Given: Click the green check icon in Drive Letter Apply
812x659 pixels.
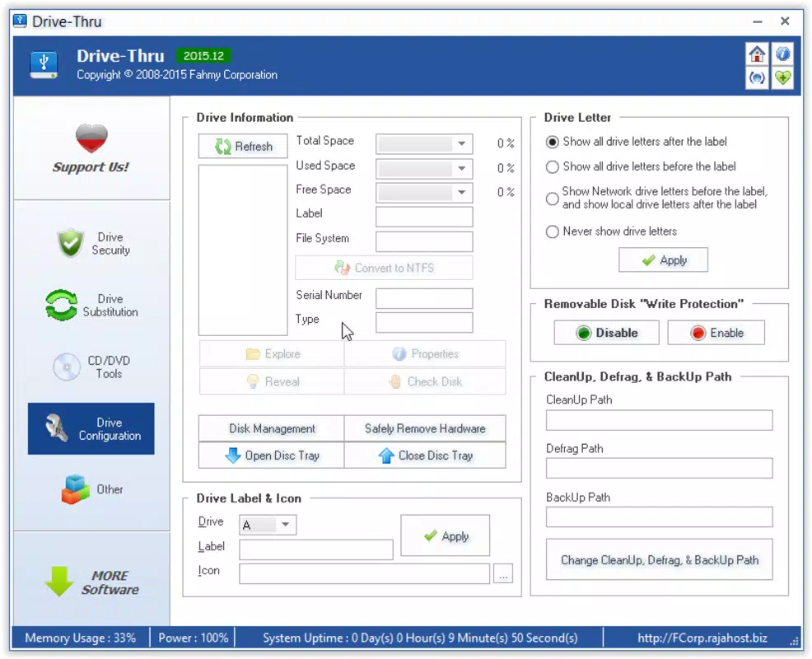Looking at the screenshot, I should coord(648,260).
